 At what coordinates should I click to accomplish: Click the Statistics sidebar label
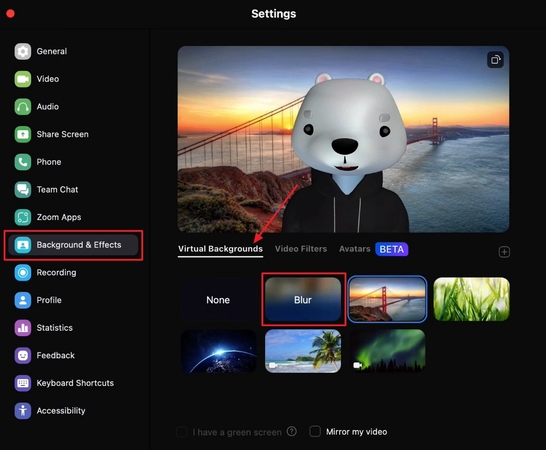55,328
